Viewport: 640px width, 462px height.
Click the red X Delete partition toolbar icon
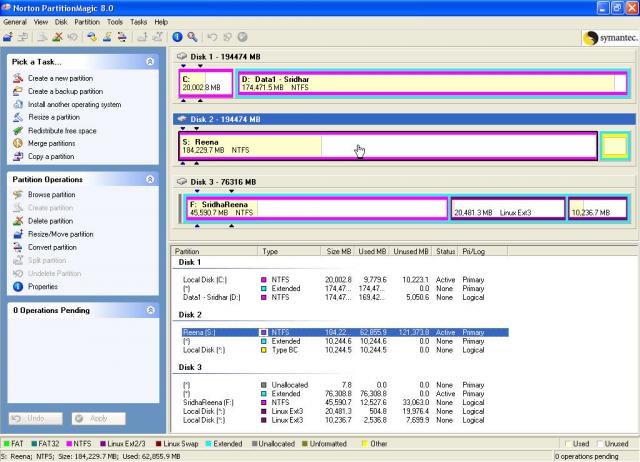tap(58, 37)
